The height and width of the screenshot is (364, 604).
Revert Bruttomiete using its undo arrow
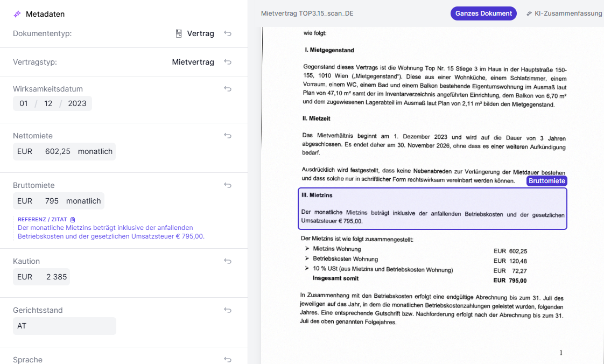[x=228, y=185]
